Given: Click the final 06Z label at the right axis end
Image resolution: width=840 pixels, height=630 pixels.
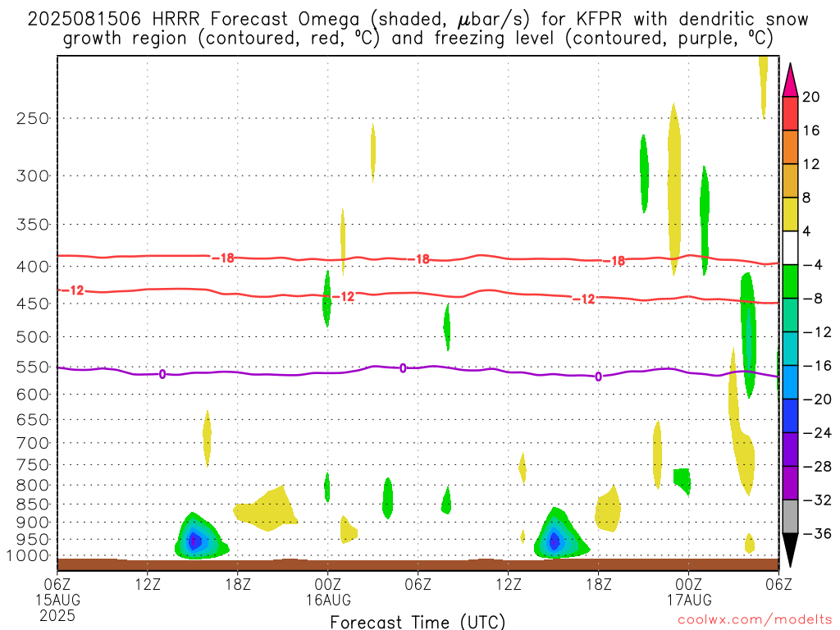Looking at the screenshot, I should point(778,584).
